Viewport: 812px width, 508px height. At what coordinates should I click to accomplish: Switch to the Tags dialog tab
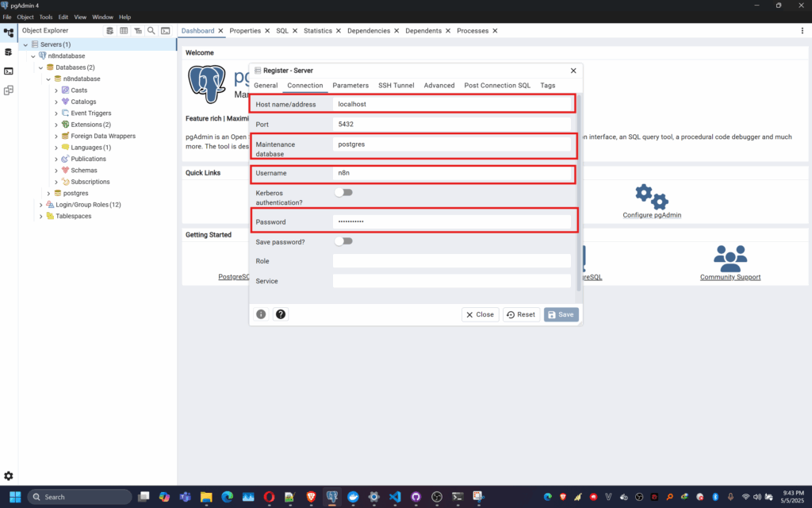pos(547,86)
